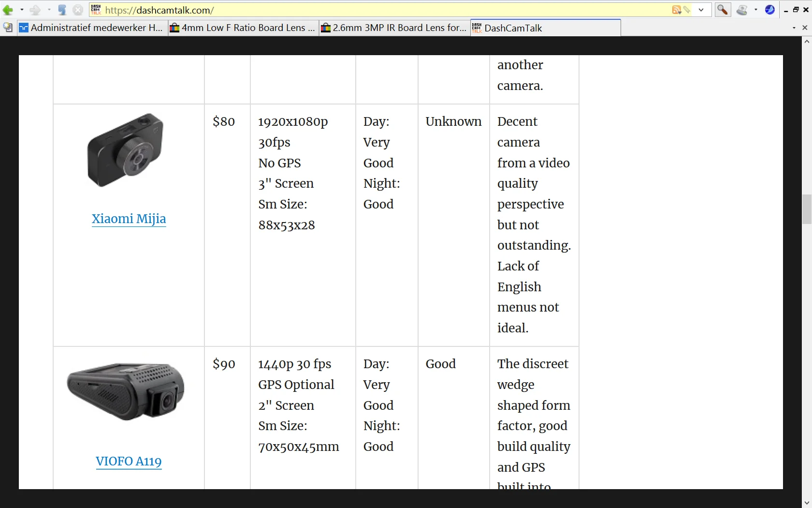Open the Xiaomi Mijia link
This screenshot has height=508, width=812.
point(129,219)
